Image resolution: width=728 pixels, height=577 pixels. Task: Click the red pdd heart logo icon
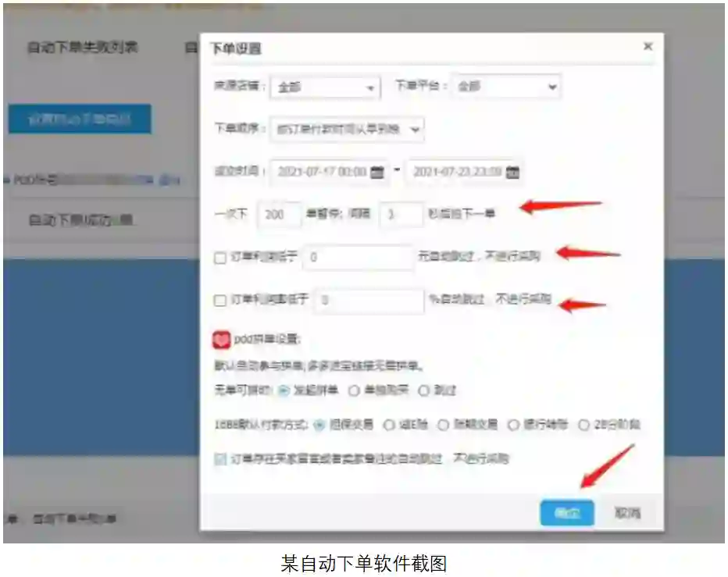coord(221,340)
